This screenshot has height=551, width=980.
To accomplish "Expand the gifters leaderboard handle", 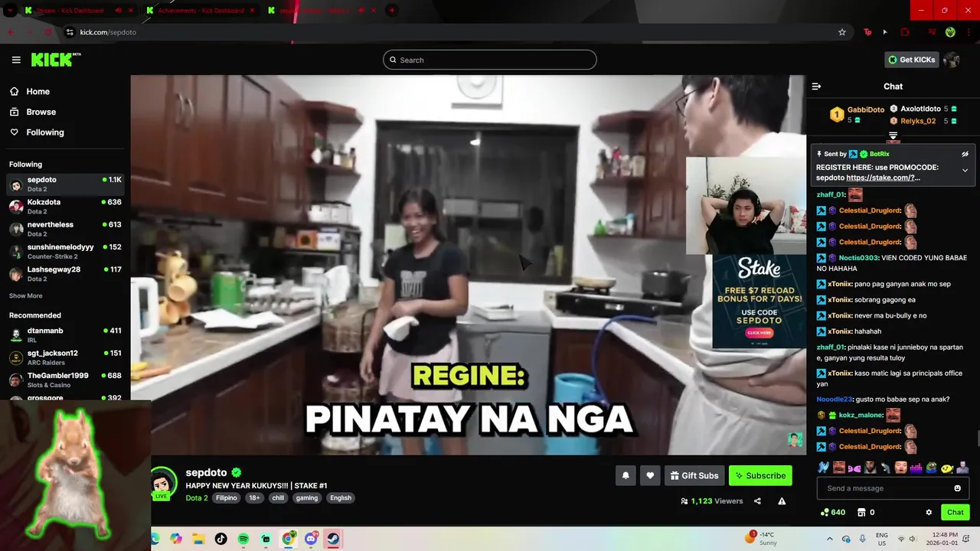I will [x=893, y=136].
